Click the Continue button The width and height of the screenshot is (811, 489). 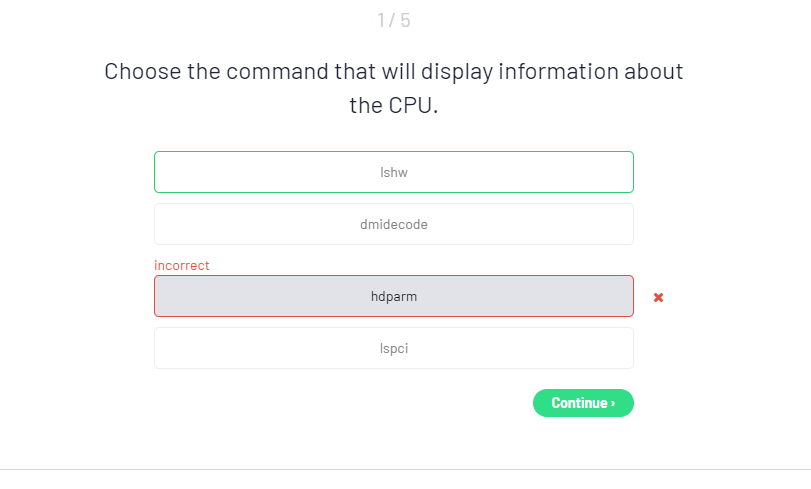coord(583,403)
